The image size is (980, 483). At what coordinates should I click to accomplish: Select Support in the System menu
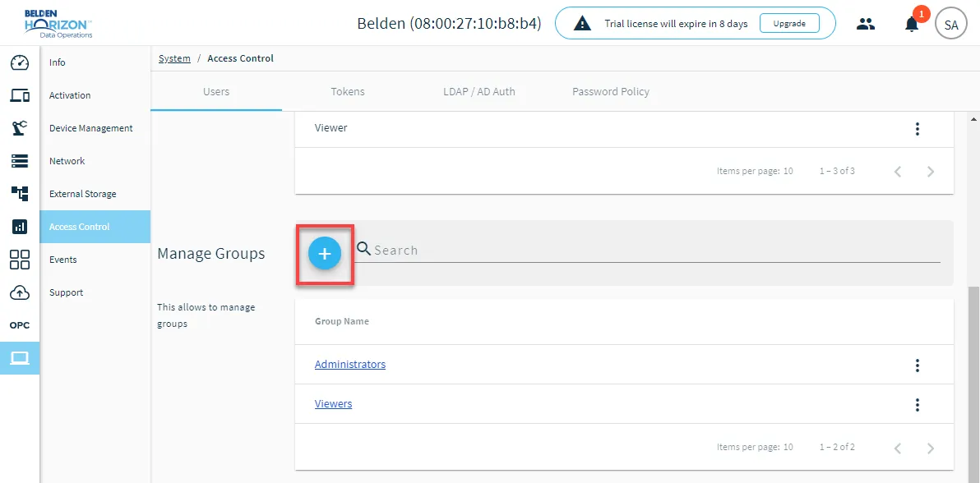[95, 292]
